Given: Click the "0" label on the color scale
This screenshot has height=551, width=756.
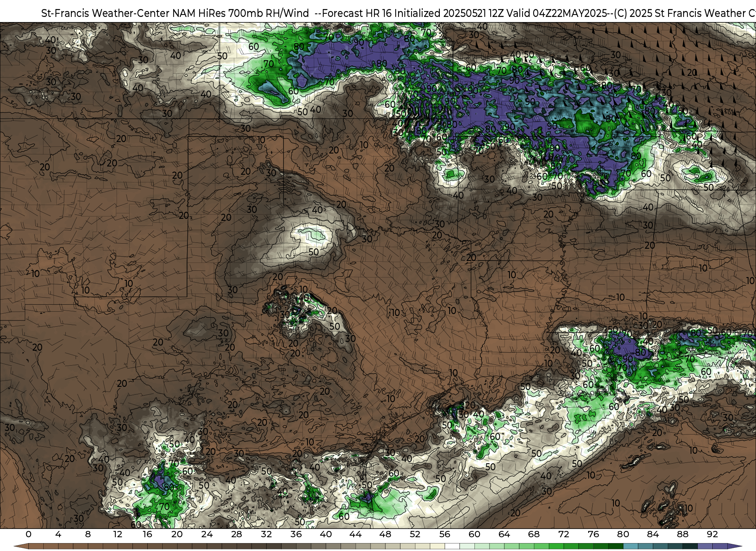Looking at the screenshot, I should point(28,534).
